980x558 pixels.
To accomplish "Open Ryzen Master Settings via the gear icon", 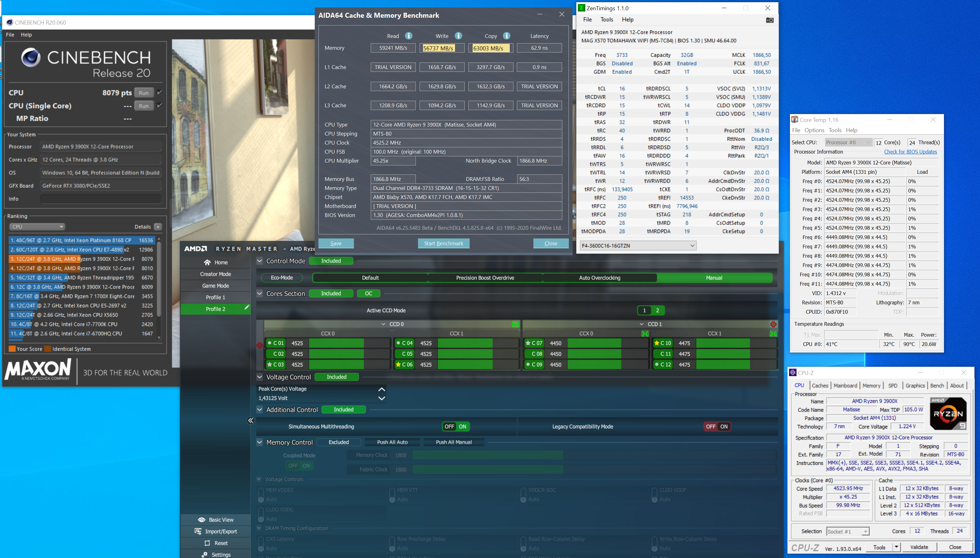I will coord(205,555).
